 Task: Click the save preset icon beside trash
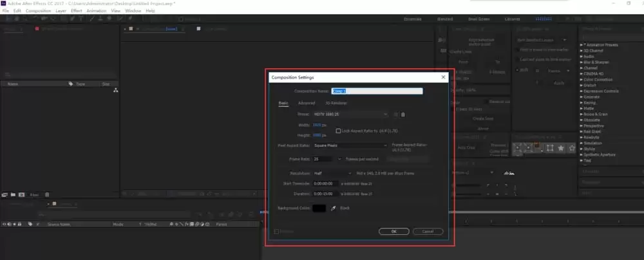[x=396, y=115]
